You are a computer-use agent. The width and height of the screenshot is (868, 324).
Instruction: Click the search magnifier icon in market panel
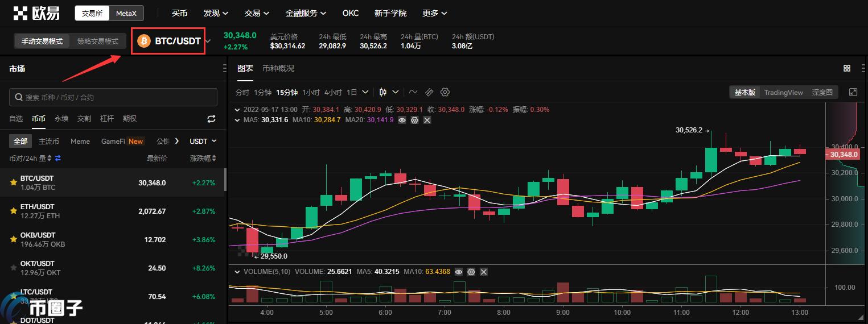coord(19,97)
